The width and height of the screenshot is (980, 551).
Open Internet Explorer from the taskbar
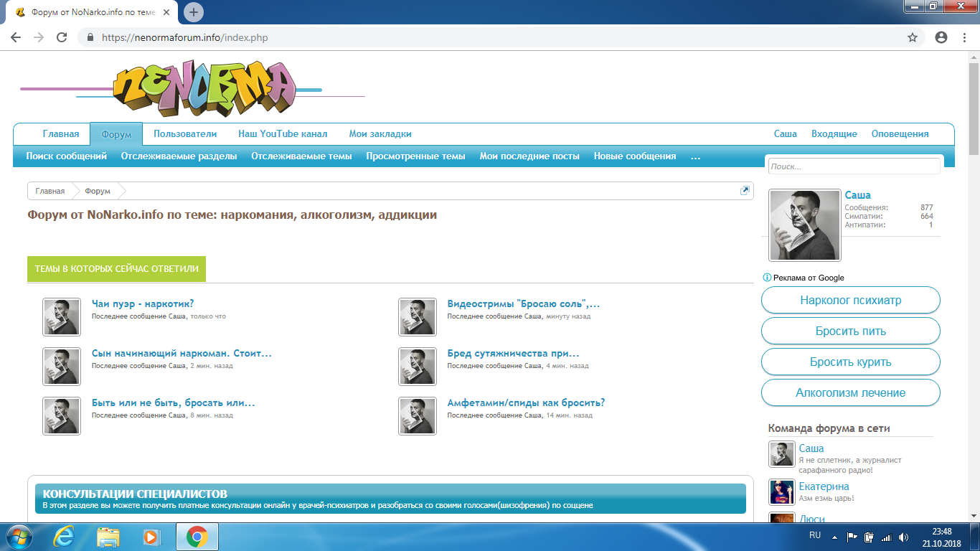[x=65, y=537]
